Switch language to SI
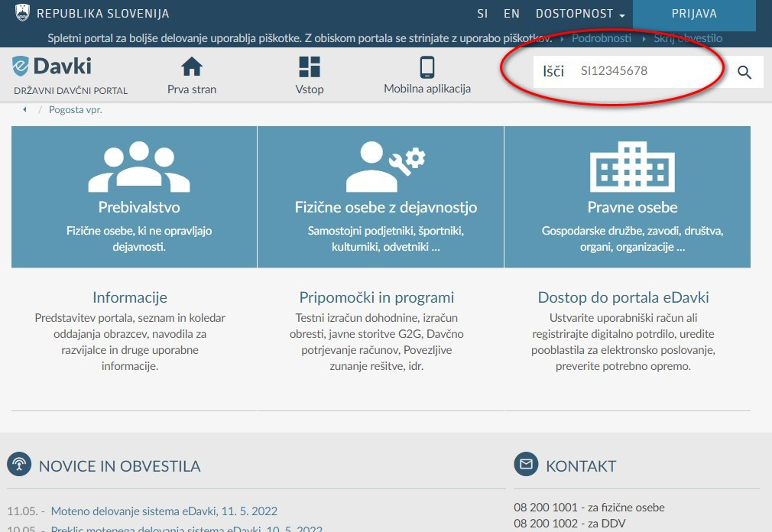The height and width of the screenshot is (532, 772). pyautogui.click(x=482, y=14)
